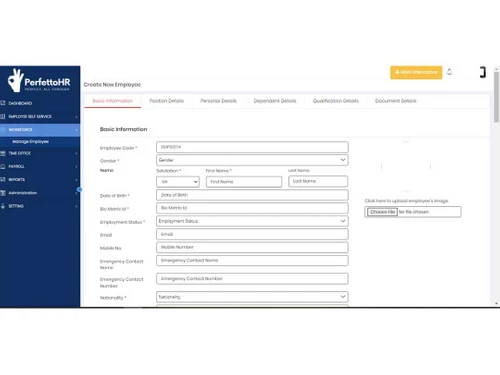Click the employee image placeholder
The height and width of the screenshot is (375, 500).
406,166
